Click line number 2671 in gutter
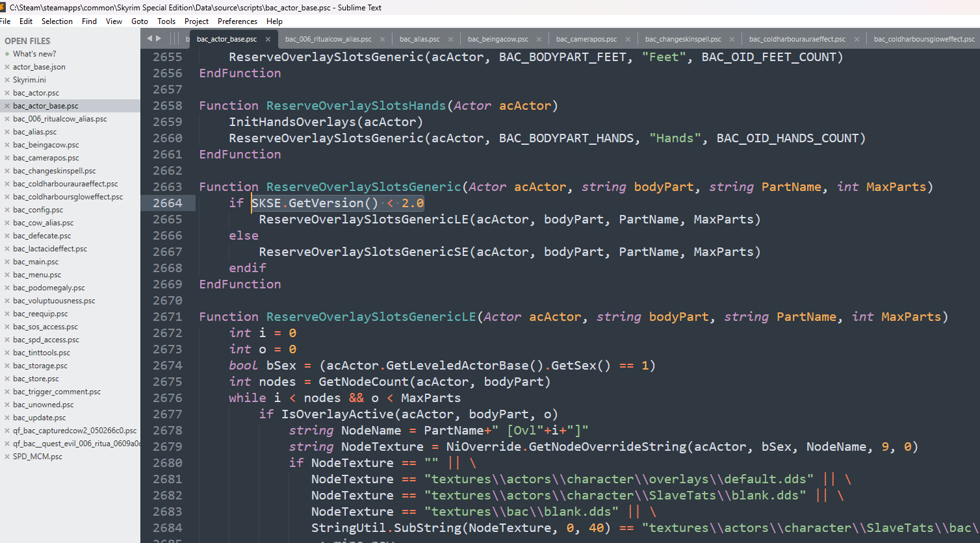The width and height of the screenshot is (980, 543). (x=168, y=317)
